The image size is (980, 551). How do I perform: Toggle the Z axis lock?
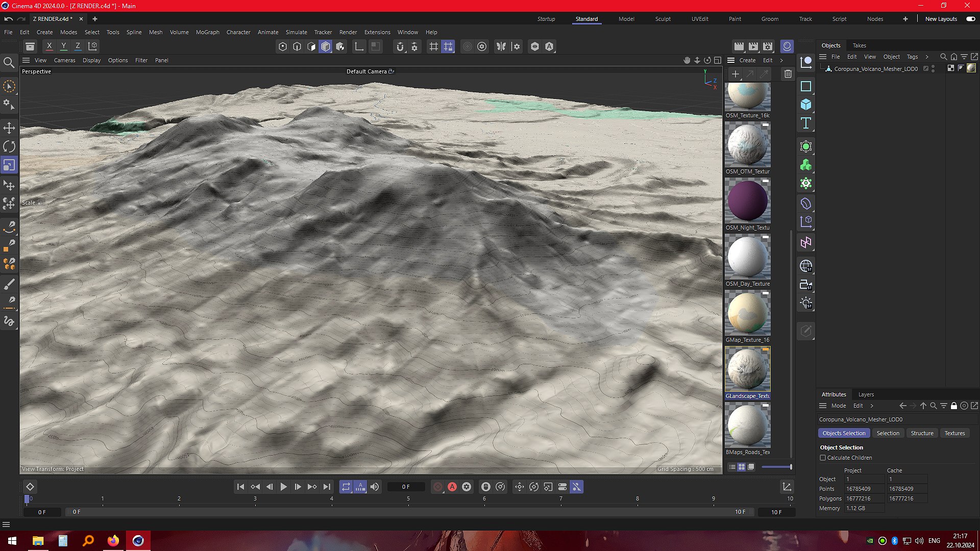pyautogui.click(x=78, y=46)
